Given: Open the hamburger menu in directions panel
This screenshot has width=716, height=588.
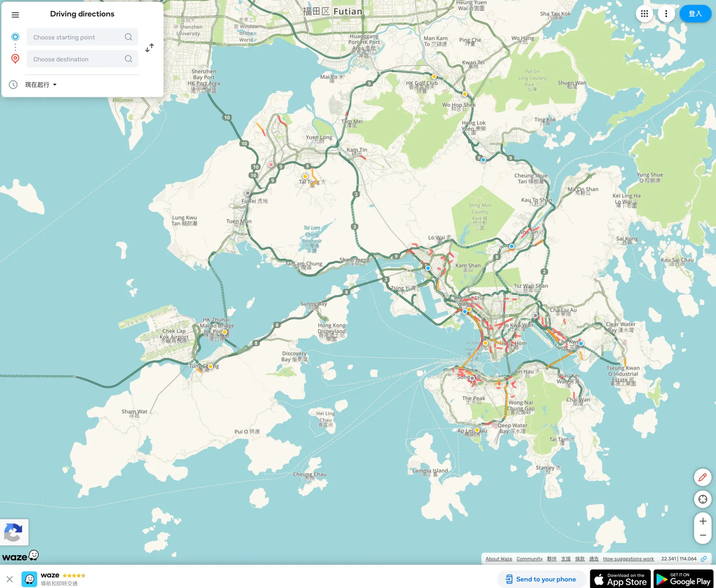Looking at the screenshot, I should tap(15, 15).
